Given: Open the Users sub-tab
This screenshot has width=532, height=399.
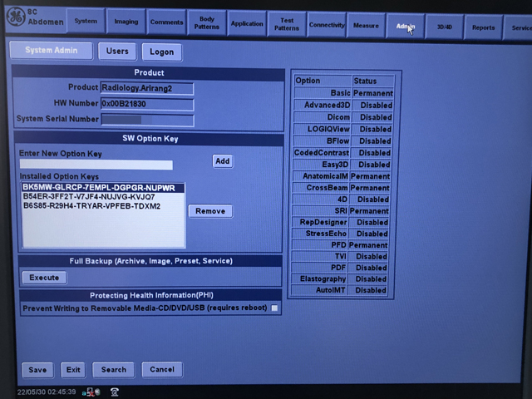Looking at the screenshot, I should click(117, 52).
